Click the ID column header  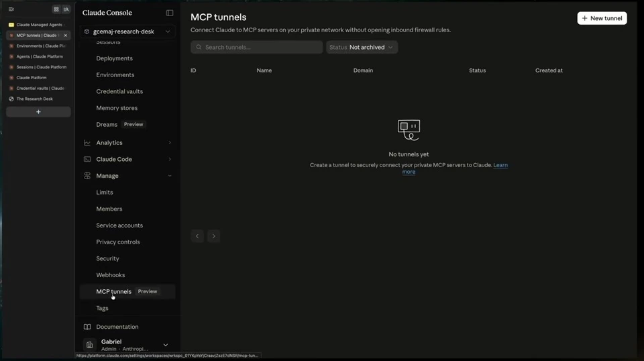pyautogui.click(x=193, y=70)
